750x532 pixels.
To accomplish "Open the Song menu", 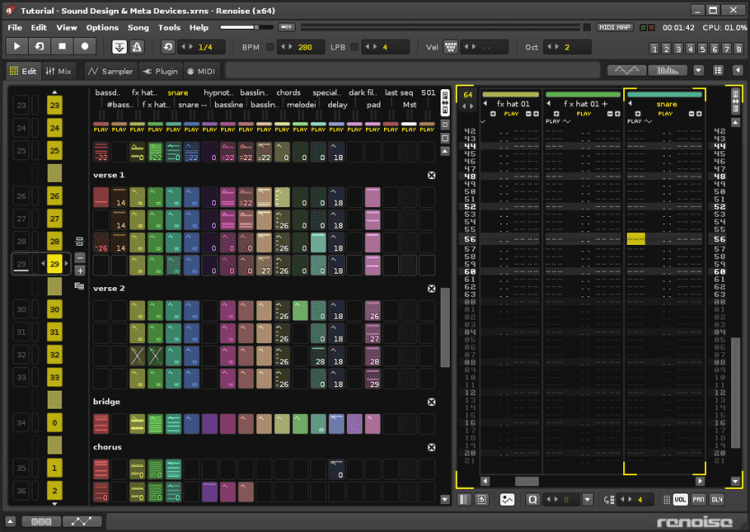I will point(138,27).
